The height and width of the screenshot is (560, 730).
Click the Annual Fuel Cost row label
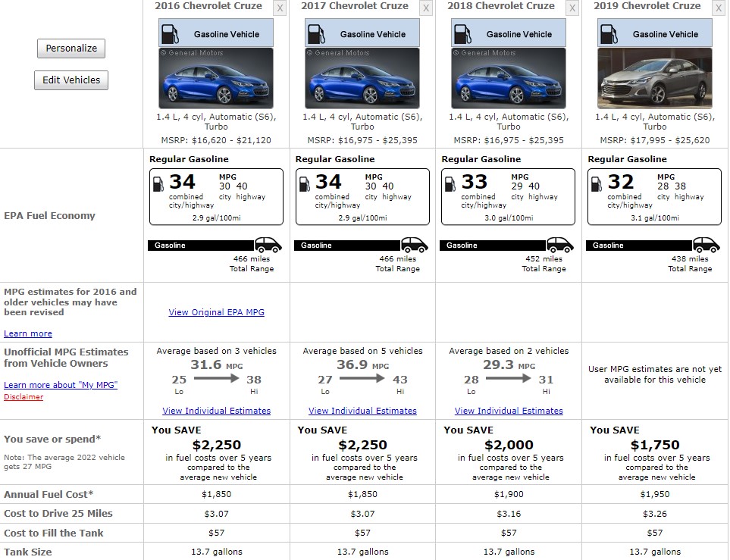pyautogui.click(x=49, y=494)
